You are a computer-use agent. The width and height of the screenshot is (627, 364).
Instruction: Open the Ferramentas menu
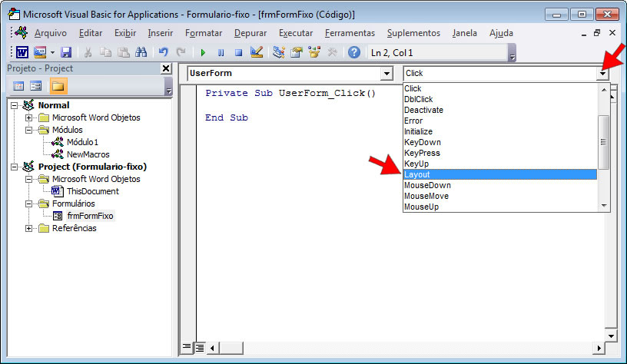tap(350, 33)
